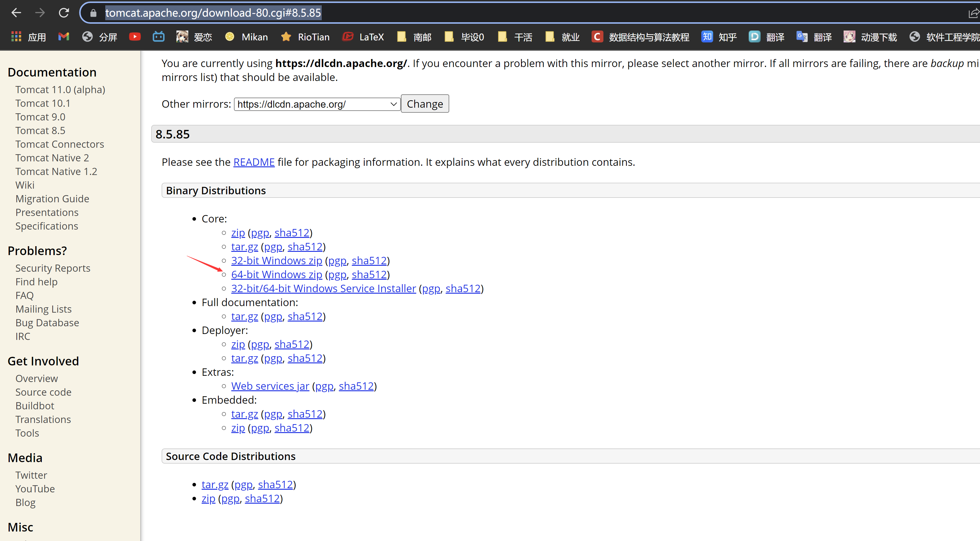Image resolution: width=980 pixels, height=541 pixels.
Task: Download the Core tar.gz distribution
Action: tap(244, 246)
